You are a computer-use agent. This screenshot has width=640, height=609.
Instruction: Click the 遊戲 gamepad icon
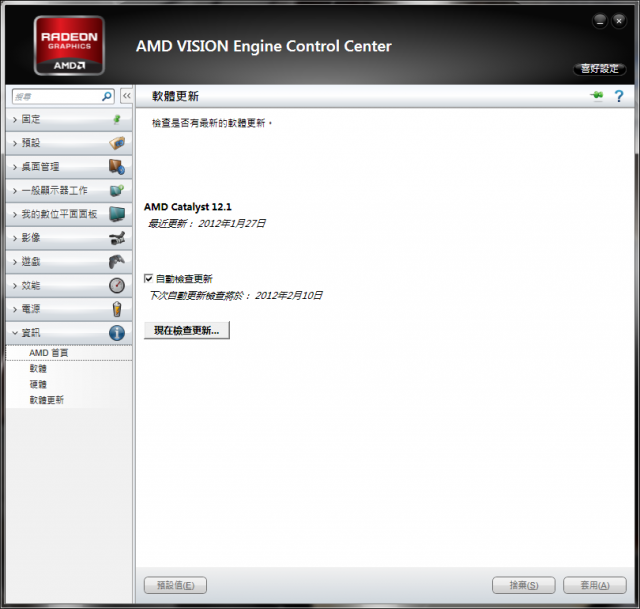[x=117, y=262]
